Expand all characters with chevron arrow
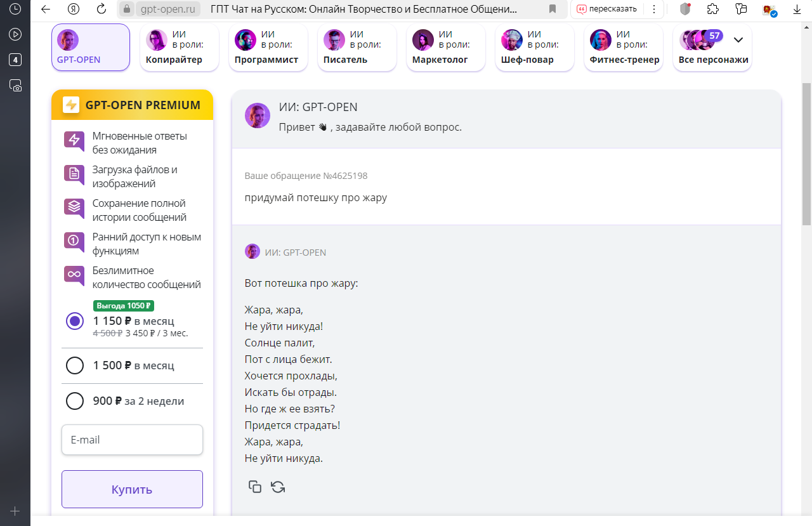 point(738,39)
